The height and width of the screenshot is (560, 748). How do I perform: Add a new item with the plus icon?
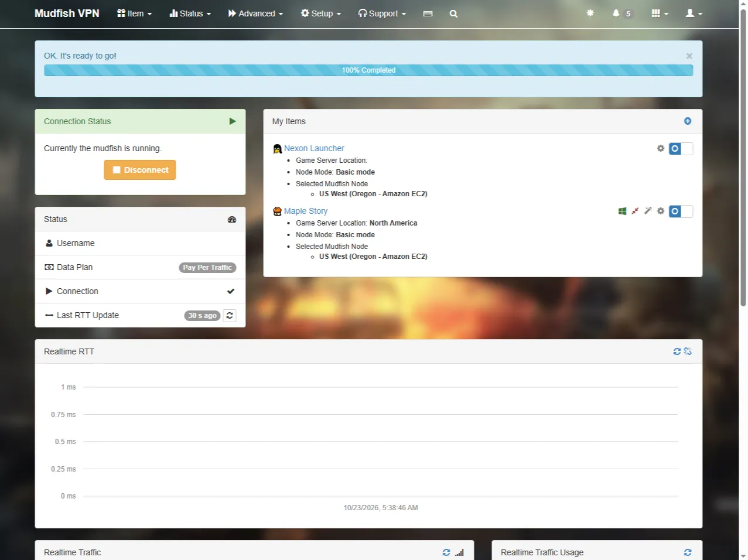pos(688,121)
